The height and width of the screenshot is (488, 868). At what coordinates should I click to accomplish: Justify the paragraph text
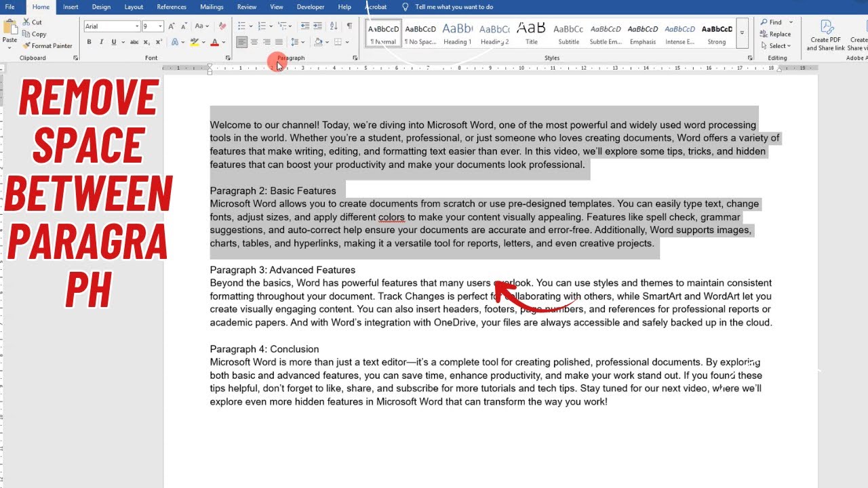(x=279, y=42)
